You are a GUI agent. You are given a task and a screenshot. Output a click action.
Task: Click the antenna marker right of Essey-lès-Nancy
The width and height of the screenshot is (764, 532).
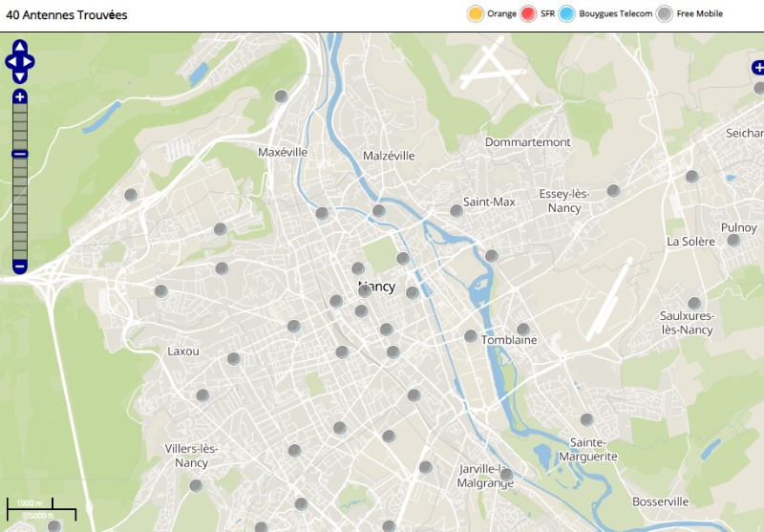click(x=613, y=191)
